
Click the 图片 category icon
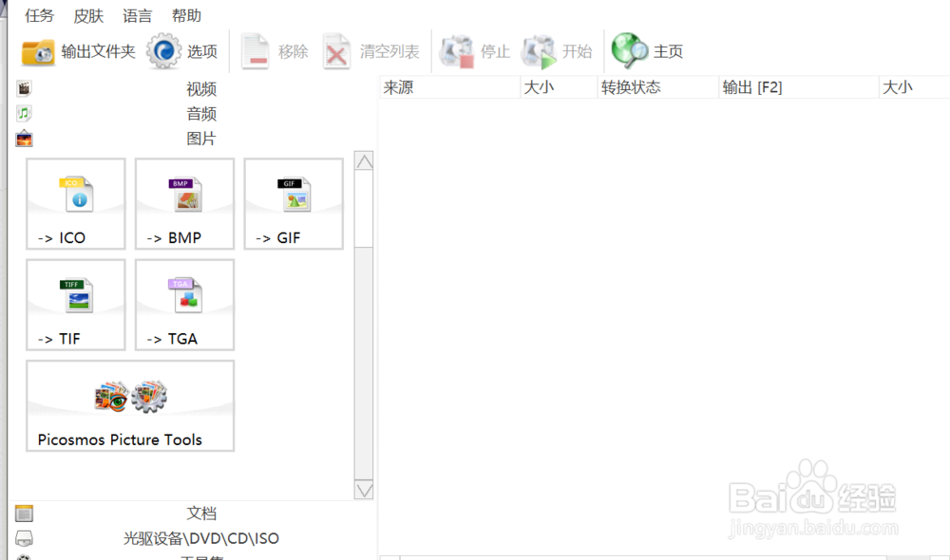pyautogui.click(x=24, y=139)
